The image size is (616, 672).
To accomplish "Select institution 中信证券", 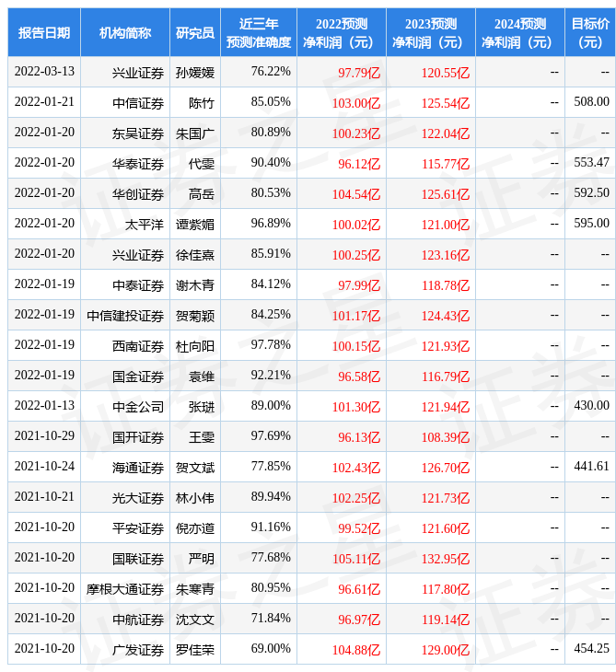I will 138,103.
